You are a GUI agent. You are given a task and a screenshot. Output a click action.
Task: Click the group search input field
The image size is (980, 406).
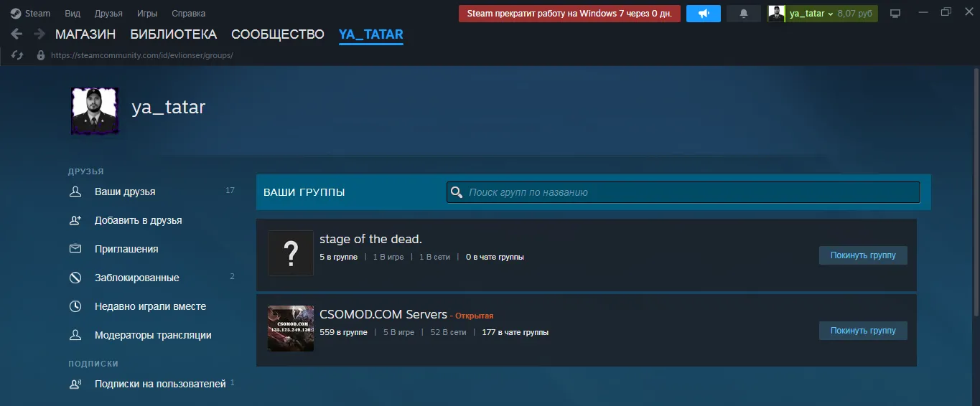pyautogui.click(x=689, y=192)
